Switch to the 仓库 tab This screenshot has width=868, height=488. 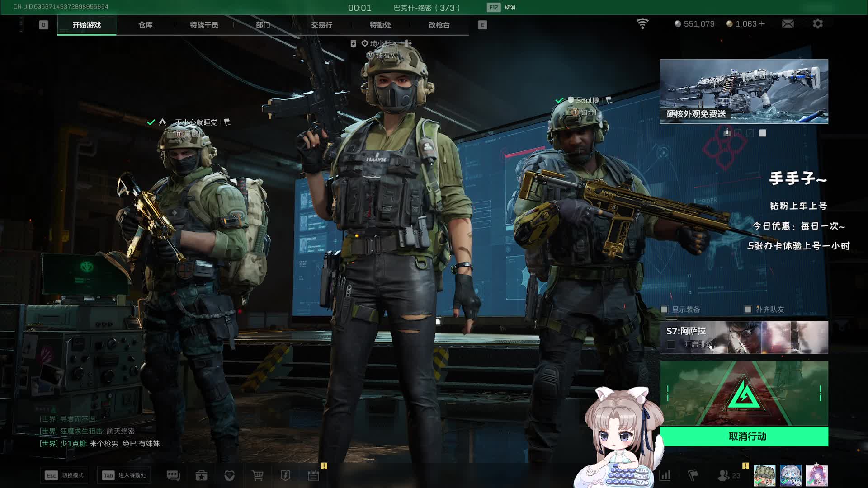click(x=145, y=25)
